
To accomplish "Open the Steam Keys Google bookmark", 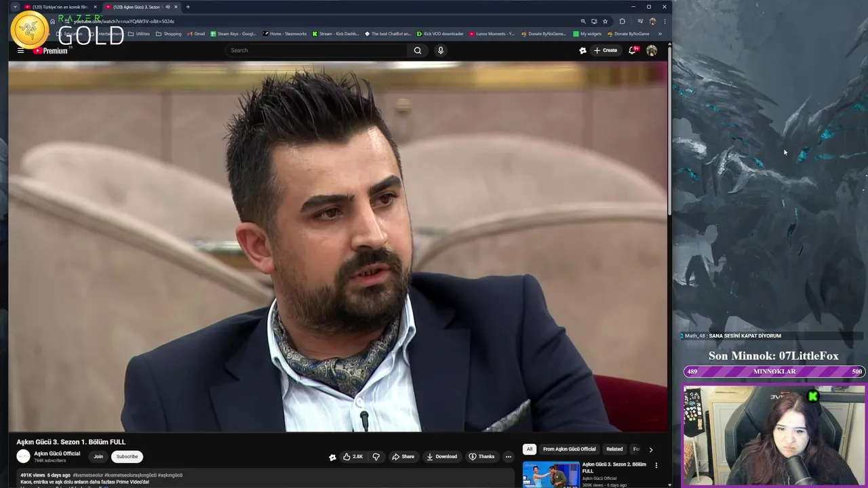I will tap(233, 34).
